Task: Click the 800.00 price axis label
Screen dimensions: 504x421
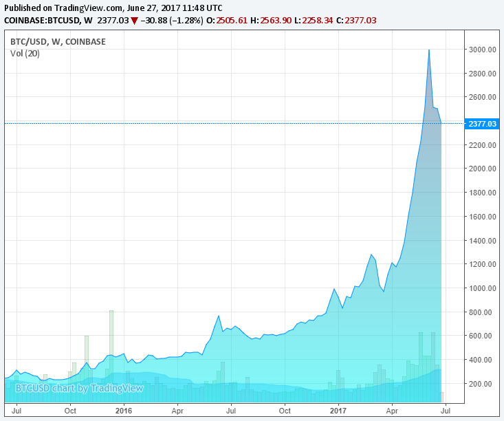Action: [x=480, y=312]
